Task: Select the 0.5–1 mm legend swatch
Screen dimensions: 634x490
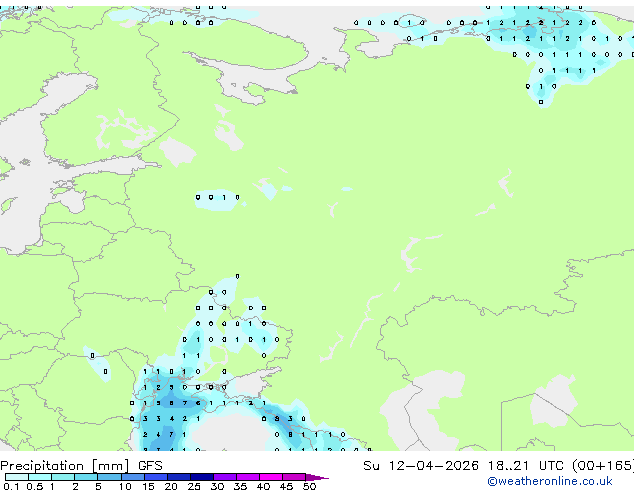Action: tap(40, 477)
